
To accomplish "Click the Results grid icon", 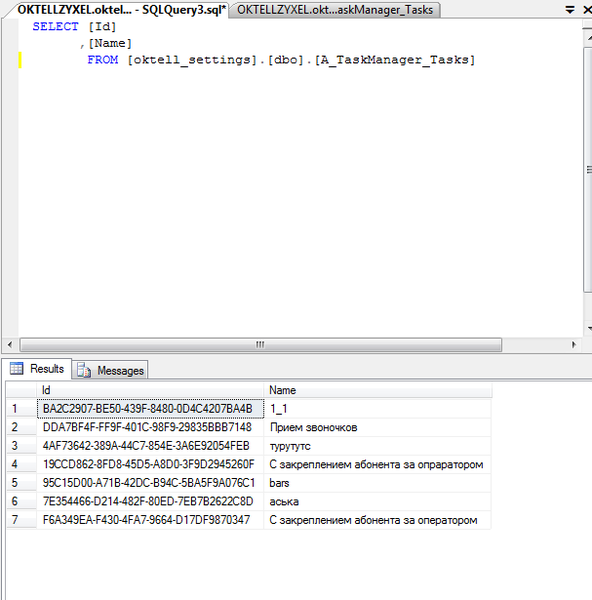I will tap(16, 368).
